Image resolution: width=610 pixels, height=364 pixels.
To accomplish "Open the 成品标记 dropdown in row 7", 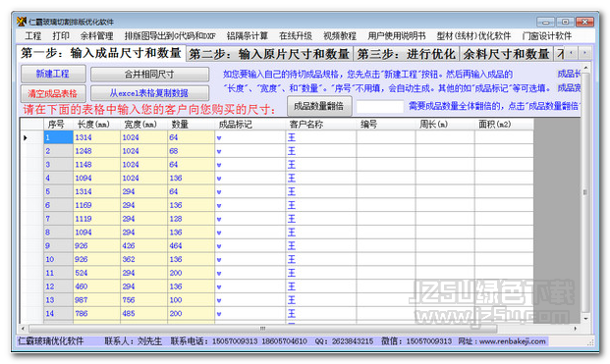I will [219, 219].
